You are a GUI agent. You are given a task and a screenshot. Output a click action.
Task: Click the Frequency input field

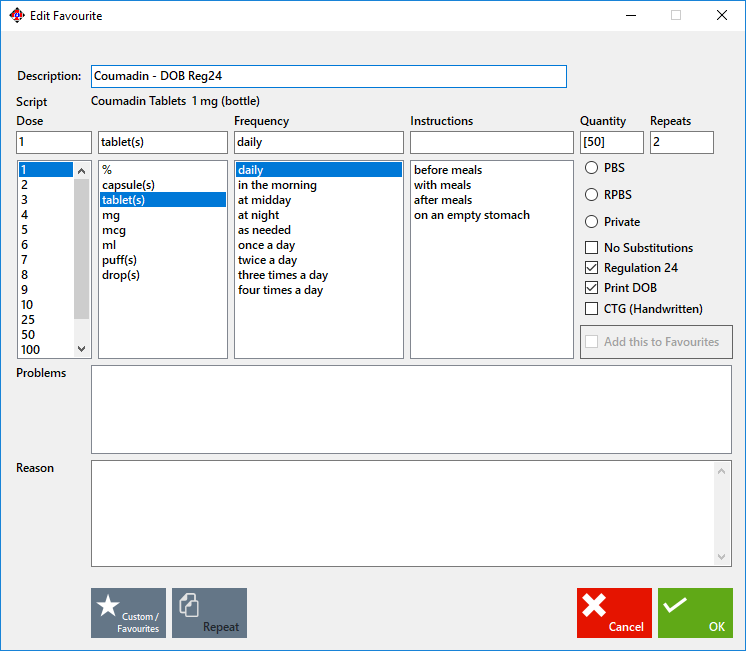coord(319,142)
